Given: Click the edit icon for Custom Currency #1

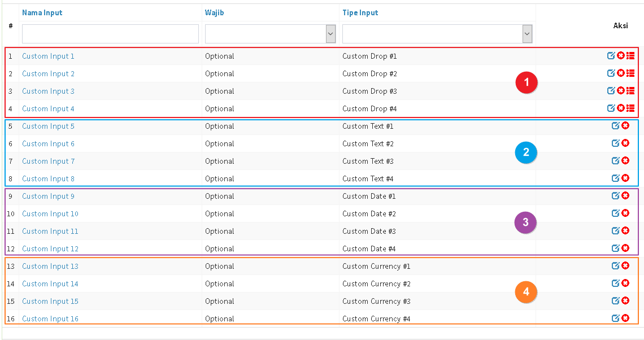Looking at the screenshot, I should coord(616,266).
